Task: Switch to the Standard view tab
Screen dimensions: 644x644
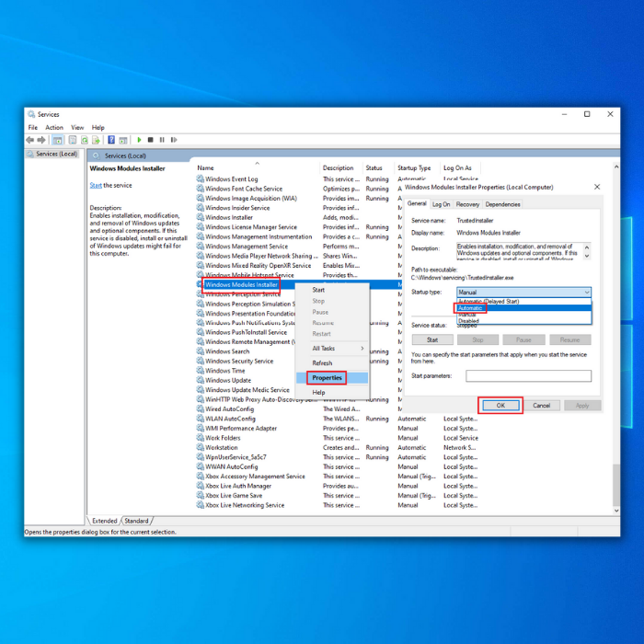Action: [x=136, y=521]
